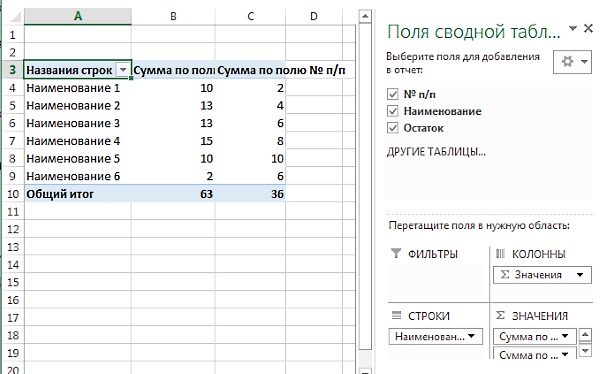Open the row labels filter dropdown in A3

pos(123,70)
